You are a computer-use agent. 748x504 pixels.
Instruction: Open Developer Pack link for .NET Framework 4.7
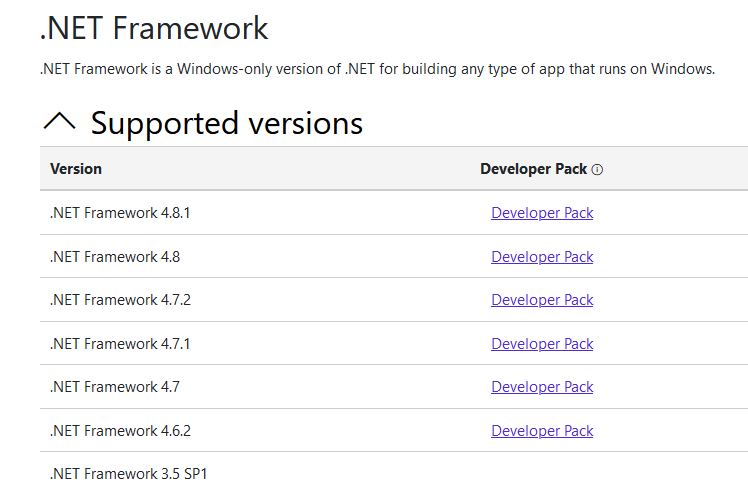[542, 386]
